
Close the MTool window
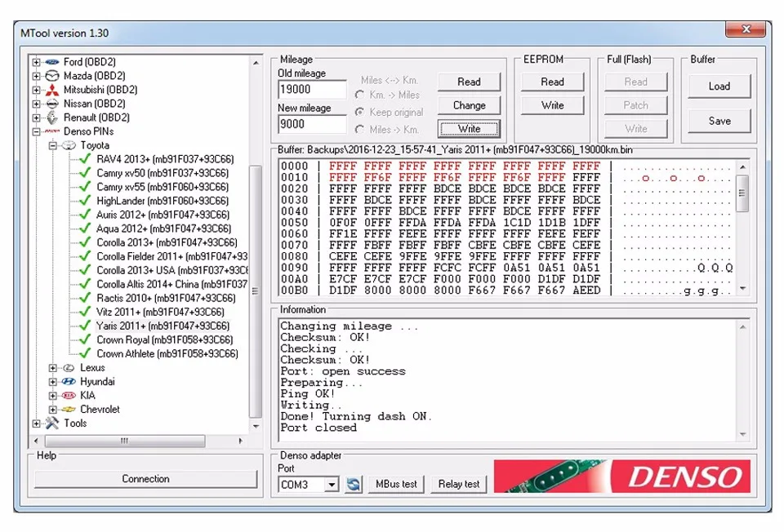click(x=746, y=29)
